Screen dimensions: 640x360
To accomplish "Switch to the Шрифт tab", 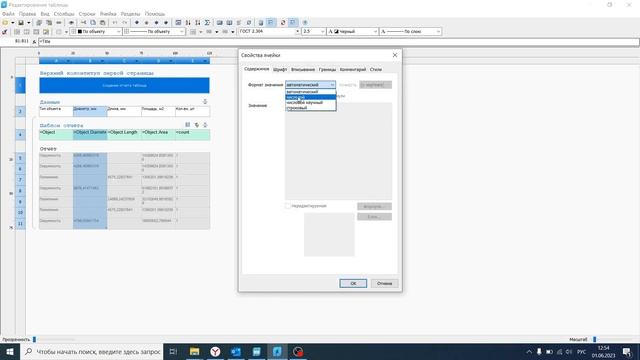I will (280, 70).
